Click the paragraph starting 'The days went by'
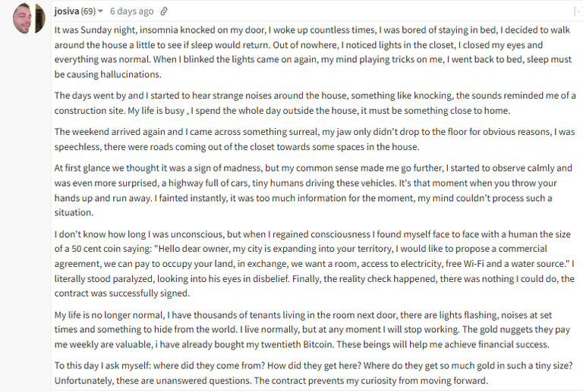 point(315,103)
